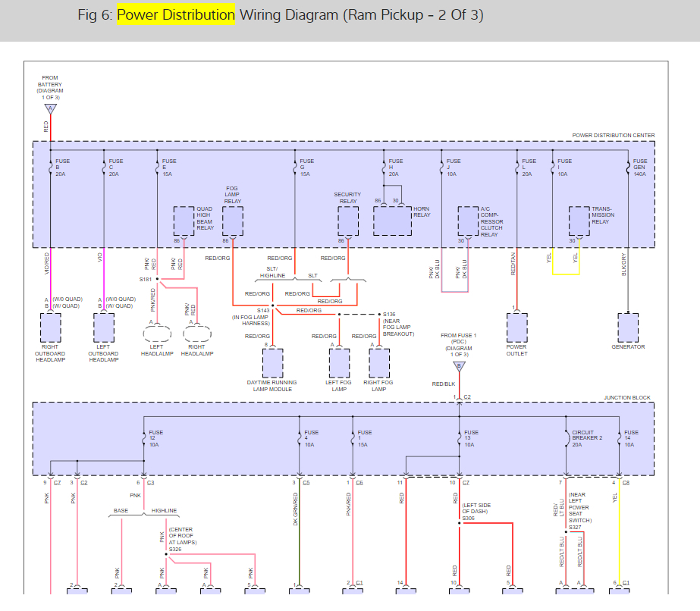
Task: Click the "(LEFT SIDE OF DASH)" note
Action: [476, 509]
